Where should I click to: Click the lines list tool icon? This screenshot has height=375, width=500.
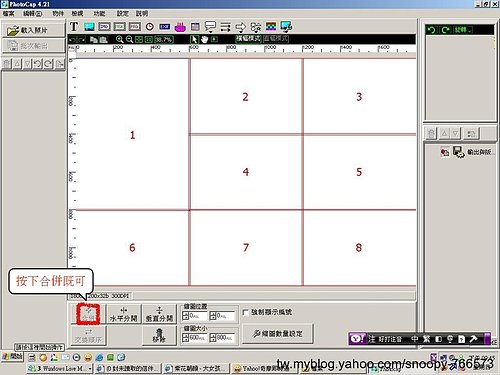[225, 27]
